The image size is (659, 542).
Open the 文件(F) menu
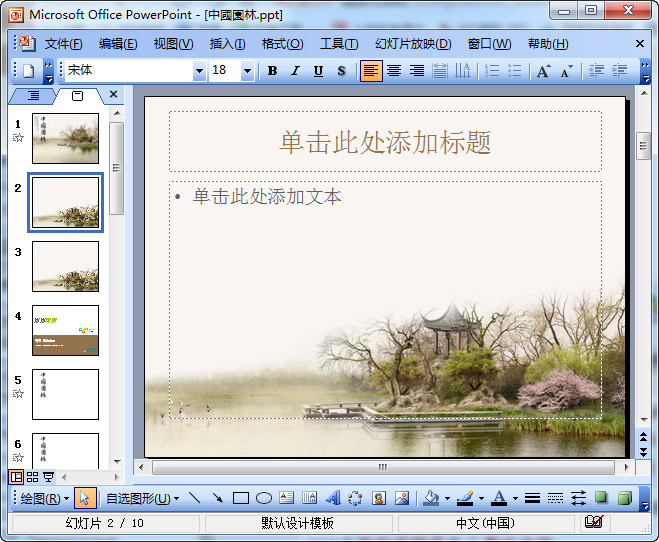[63, 44]
